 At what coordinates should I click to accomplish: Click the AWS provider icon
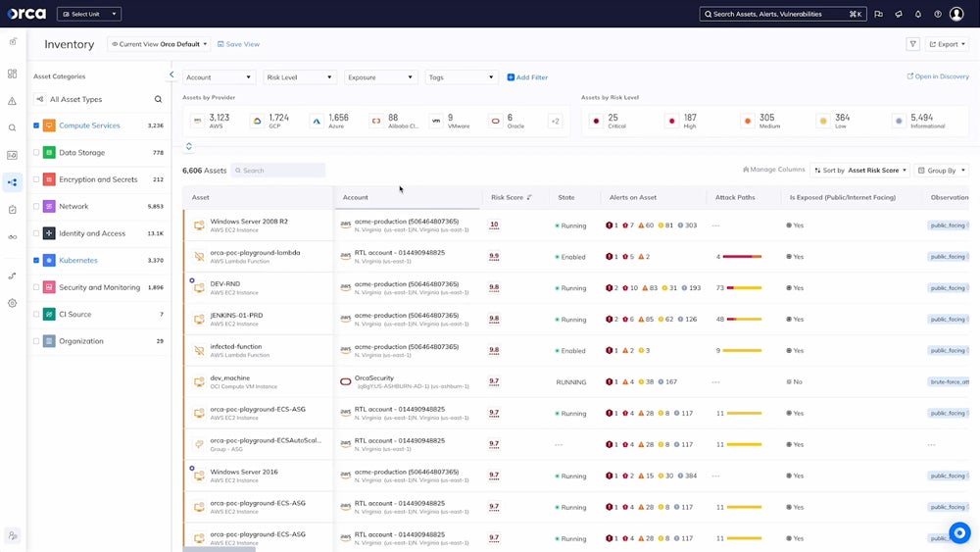click(x=197, y=121)
